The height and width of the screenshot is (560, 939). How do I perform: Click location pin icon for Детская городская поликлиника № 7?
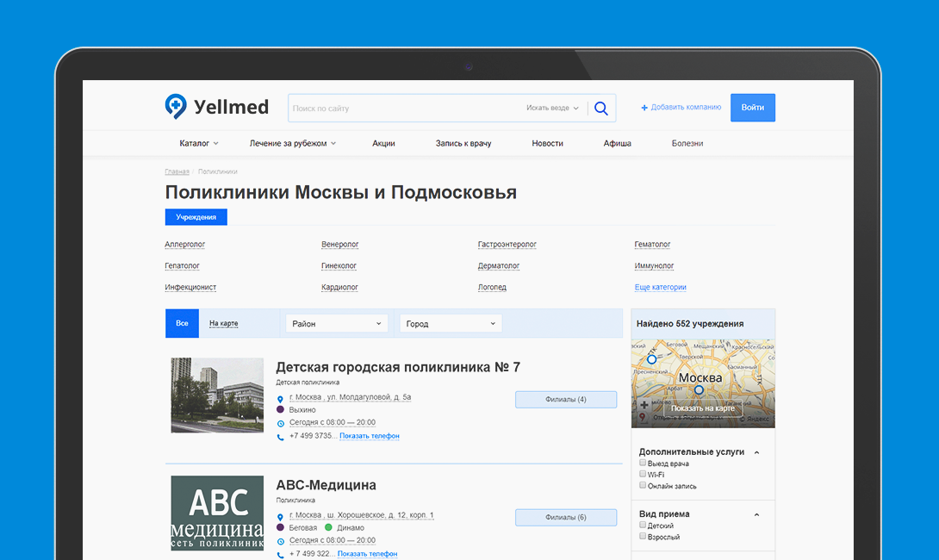[x=280, y=399]
